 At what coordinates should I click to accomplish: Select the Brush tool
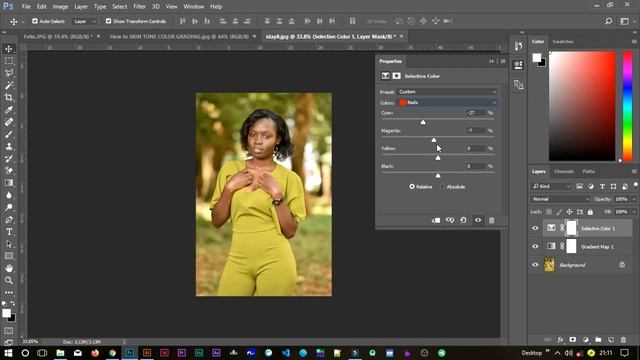[9, 134]
